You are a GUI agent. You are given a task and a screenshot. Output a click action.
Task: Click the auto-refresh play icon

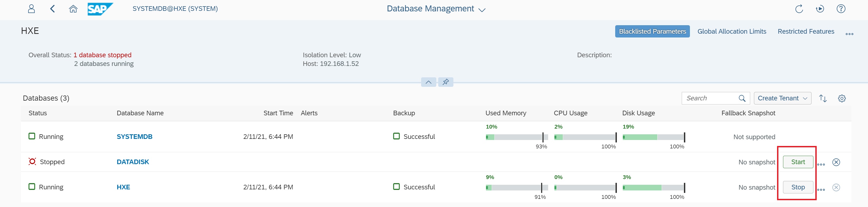point(820,9)
